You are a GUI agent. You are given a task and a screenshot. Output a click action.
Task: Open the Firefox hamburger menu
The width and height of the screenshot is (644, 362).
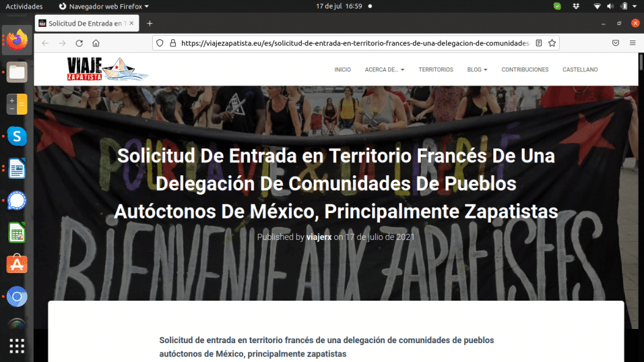[x=633, y=43]
